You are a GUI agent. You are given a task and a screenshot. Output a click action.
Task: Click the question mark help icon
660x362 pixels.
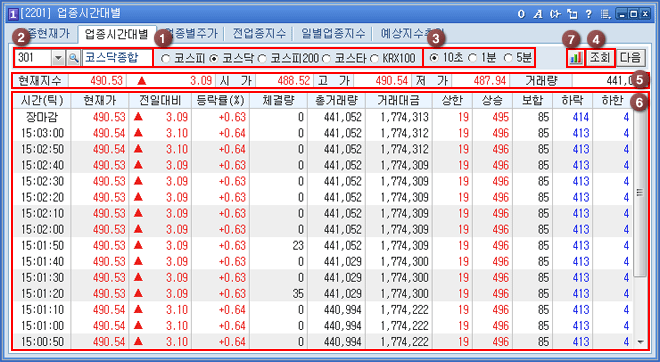pos(588,14)
